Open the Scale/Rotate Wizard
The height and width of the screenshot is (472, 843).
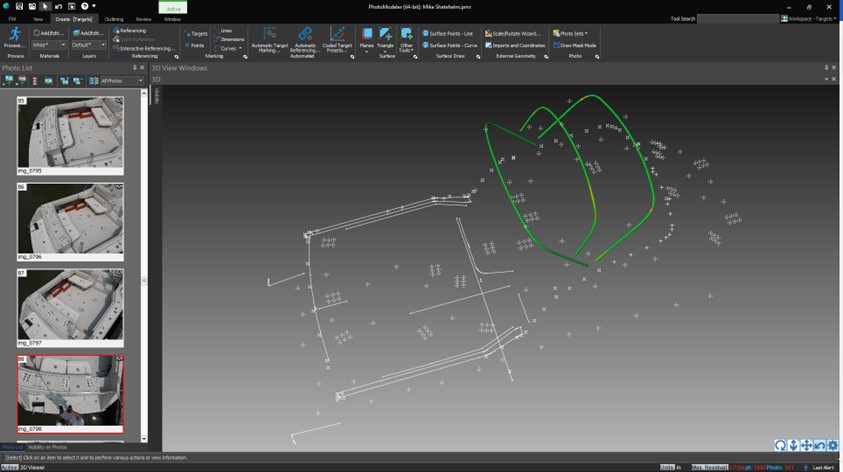(514, 33)
